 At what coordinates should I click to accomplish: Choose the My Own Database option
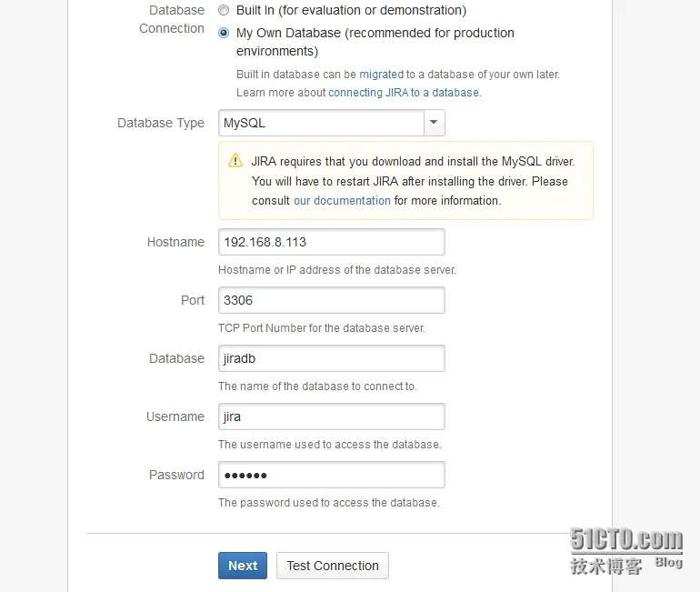pyautogui.click(x=224, y=33)
